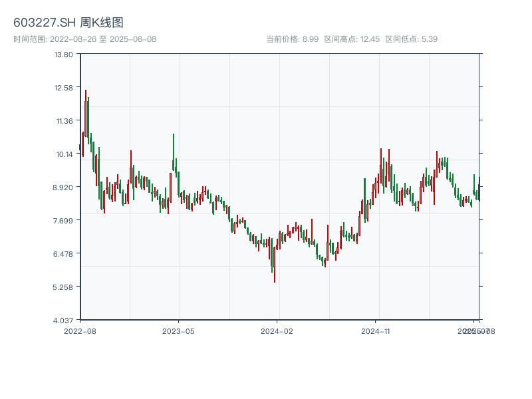The width and height of the screenshot is (532, 399).
Task: Click the lowest red candlestick near 5.39 low
Action: (x=275, y=265)
